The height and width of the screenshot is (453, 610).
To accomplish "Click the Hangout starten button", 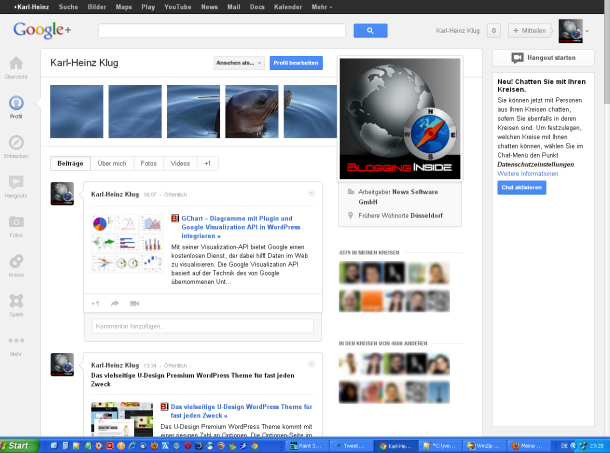I will click(543, 58).
